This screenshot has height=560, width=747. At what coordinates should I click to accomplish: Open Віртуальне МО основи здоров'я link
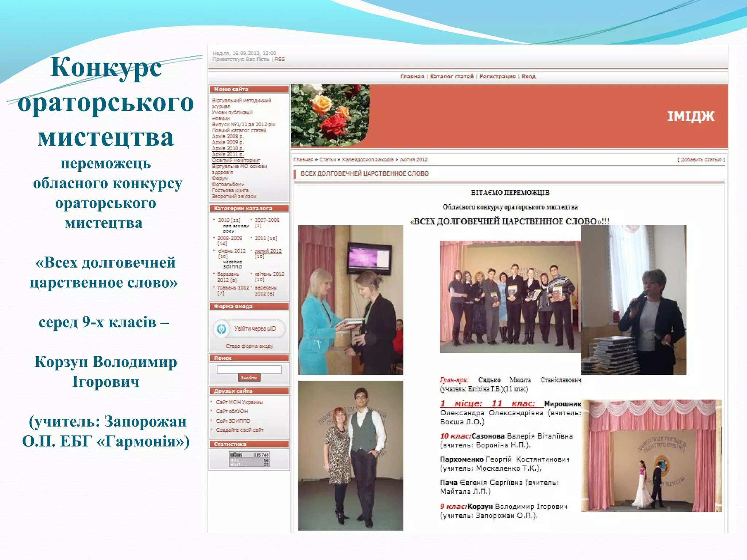(x=239, y=169)
